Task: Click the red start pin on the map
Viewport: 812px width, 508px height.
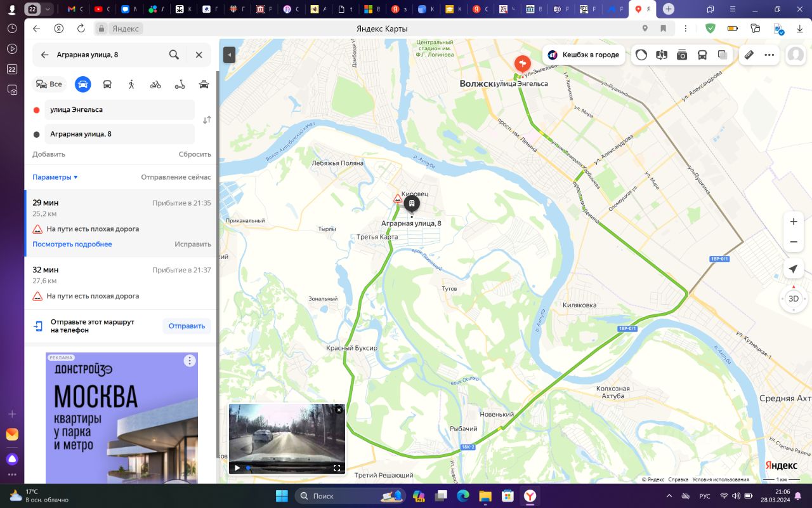Action: pyautogui.click(x=522, y=64)
